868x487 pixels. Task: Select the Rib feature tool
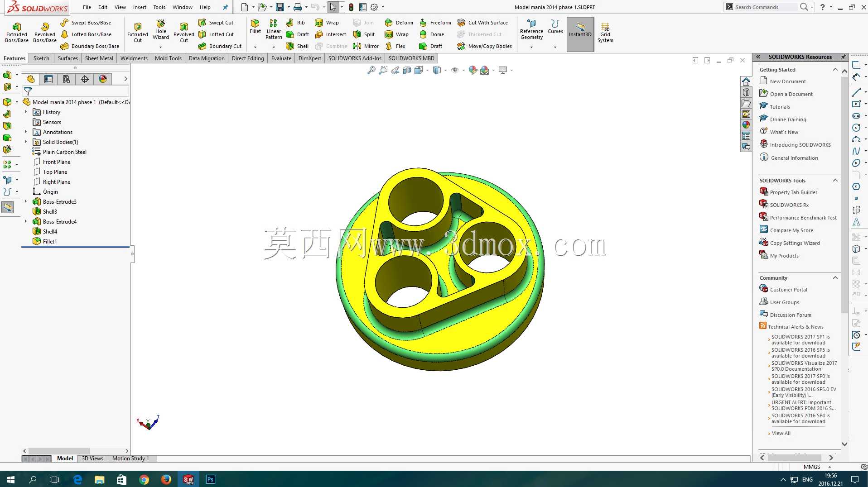click(295, 23)
